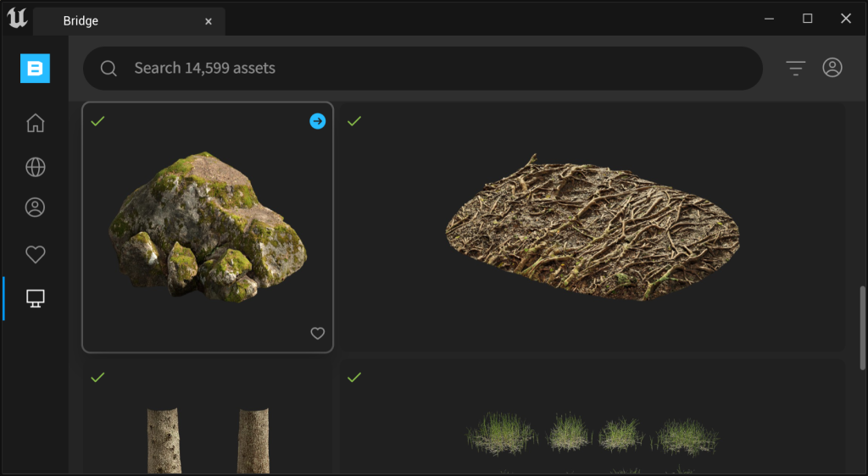The width and height of the screenshot is (868, 476).
Task: Favorite the mossy rock asset with the heart
Action: tap(317, 334)
